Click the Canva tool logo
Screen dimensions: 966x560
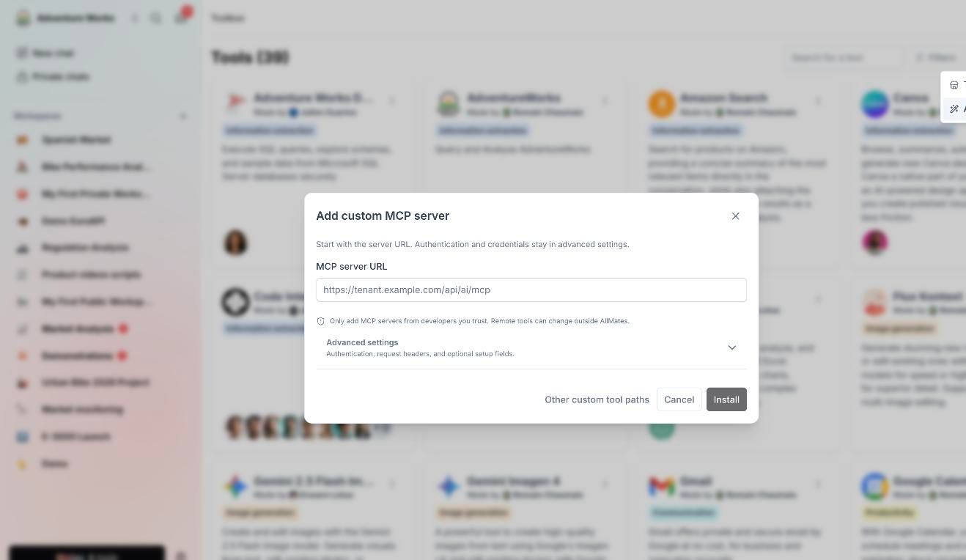pyautogui.click(x=874, y=104)
